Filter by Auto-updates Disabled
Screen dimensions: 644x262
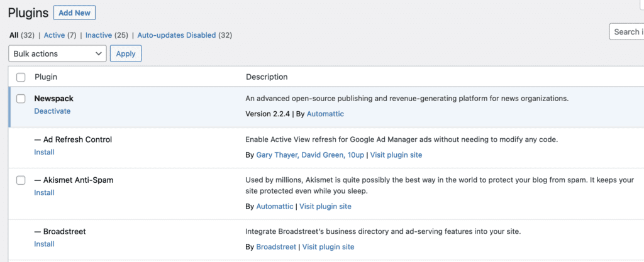click(x=177, y=35)
